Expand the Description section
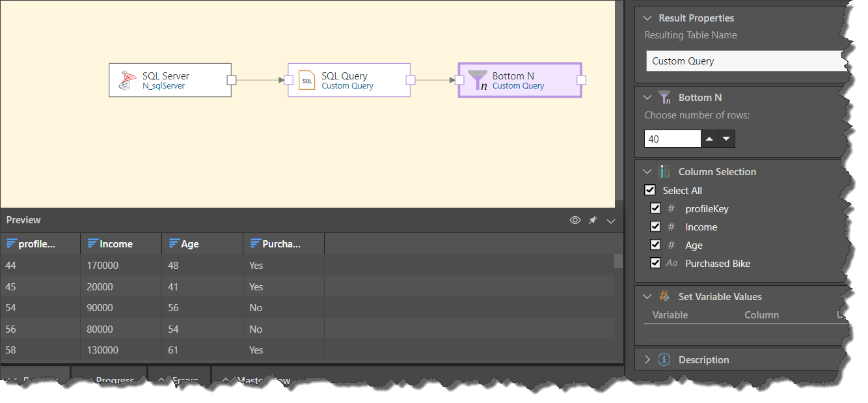The image size is (868, 403). pyautogui.click(x=647, y=359)
